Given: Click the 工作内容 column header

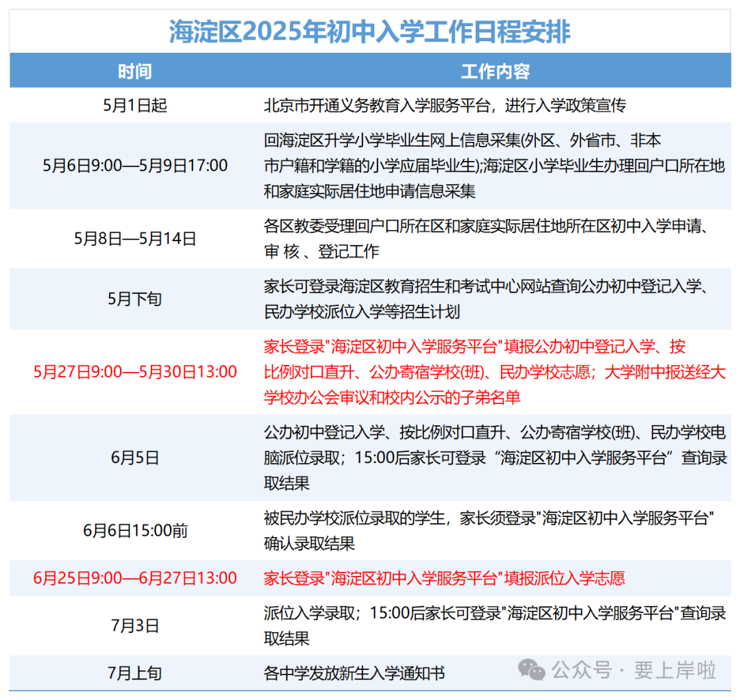Looking at the screenshot, I should 495,72.
